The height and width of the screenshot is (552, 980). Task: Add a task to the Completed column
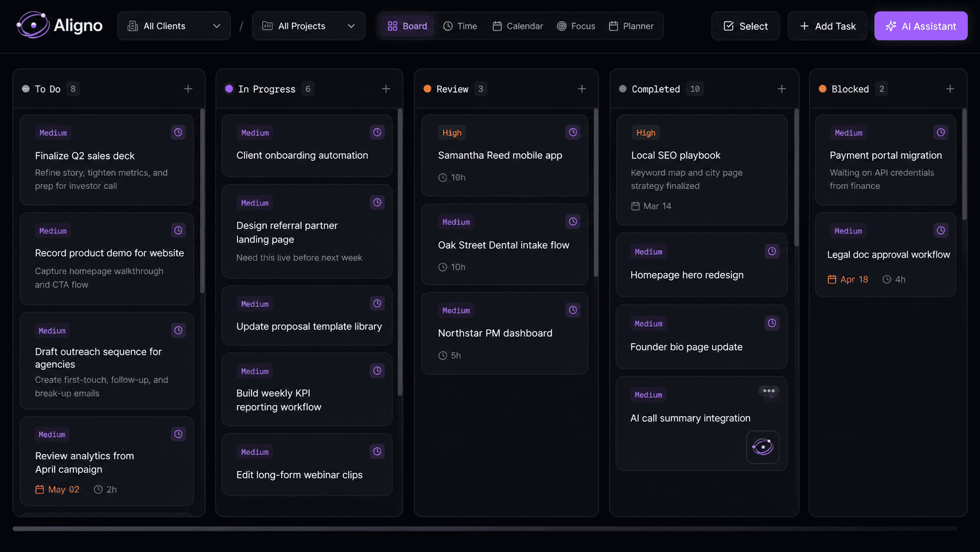click(782, 89)
